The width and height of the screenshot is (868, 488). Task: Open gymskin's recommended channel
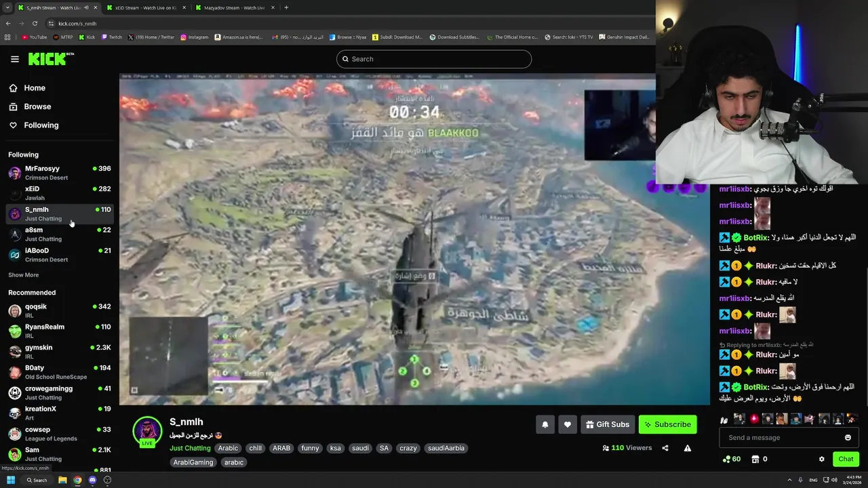60,351
